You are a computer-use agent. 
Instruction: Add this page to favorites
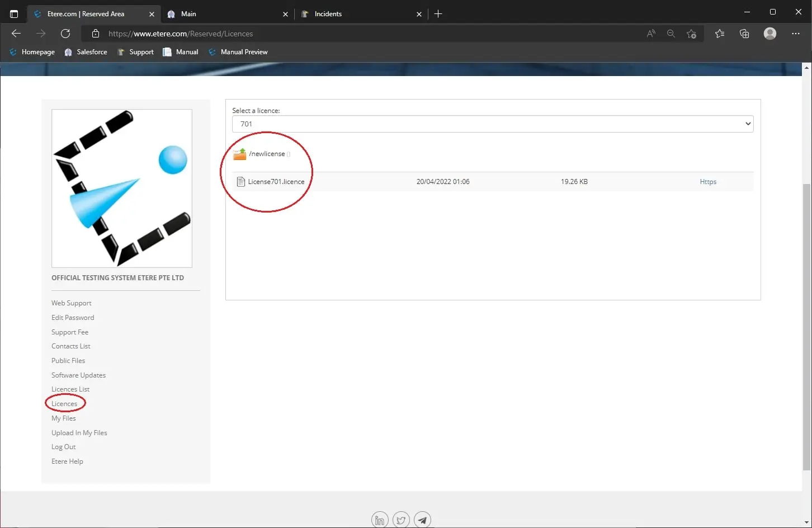click(x=692, y=34)
